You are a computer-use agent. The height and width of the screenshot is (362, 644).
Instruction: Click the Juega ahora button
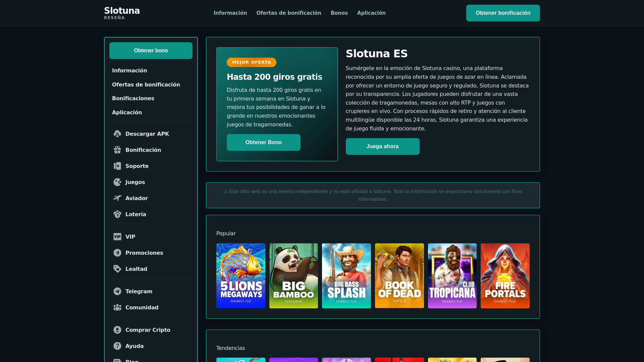(x=383, y=146)
